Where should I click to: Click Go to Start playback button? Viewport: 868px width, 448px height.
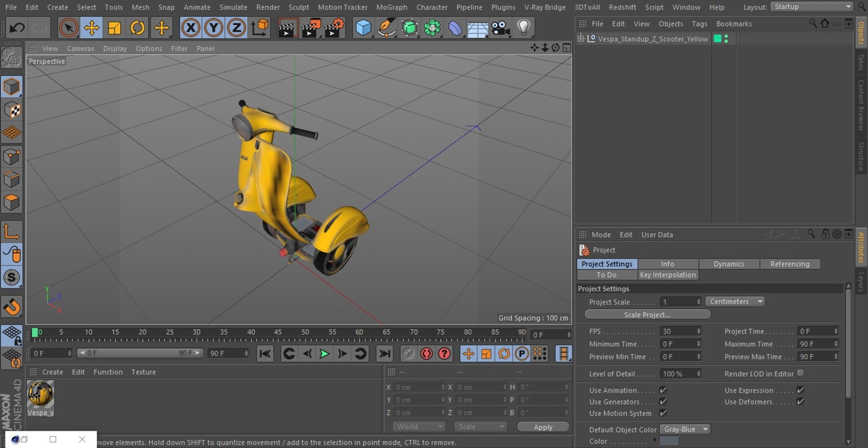(x=265, y=354)
